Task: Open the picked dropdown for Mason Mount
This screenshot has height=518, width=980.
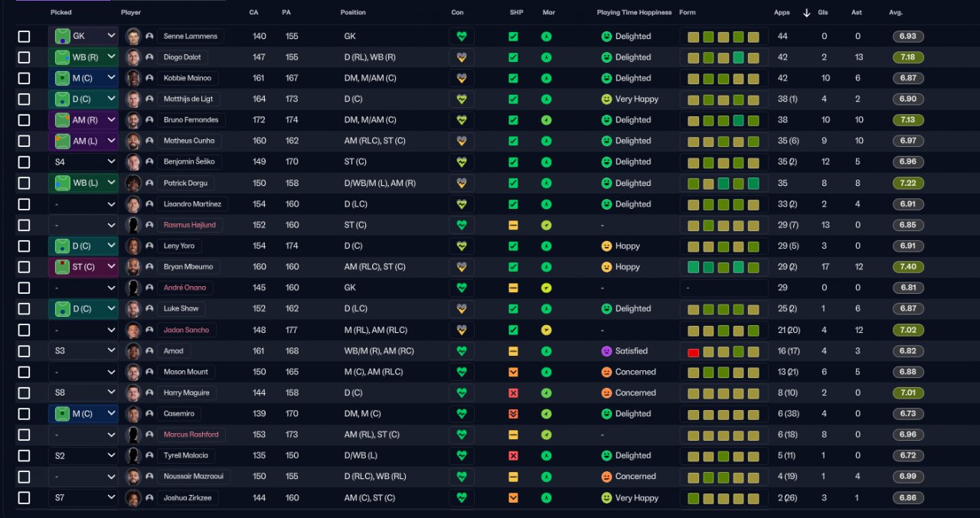Action: (83, 372)
